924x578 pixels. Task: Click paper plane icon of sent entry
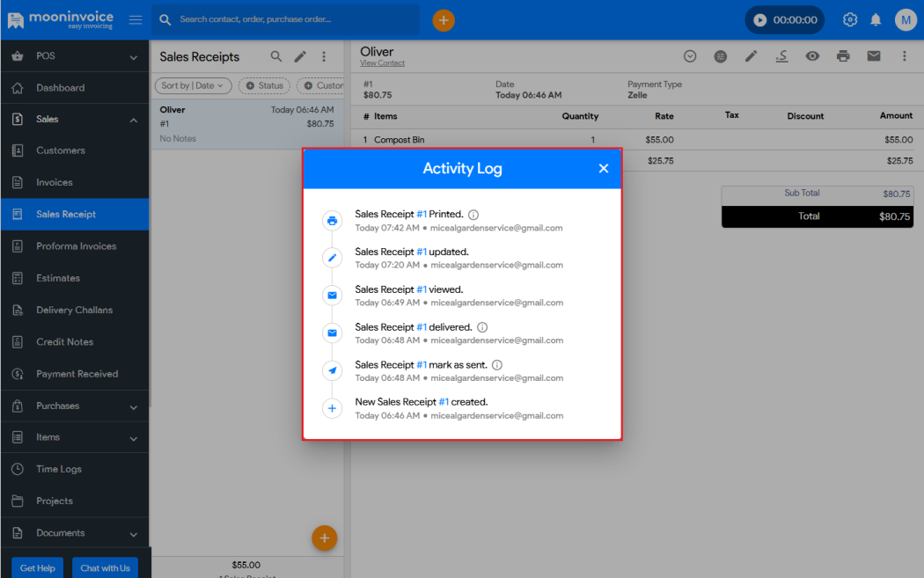332,370
